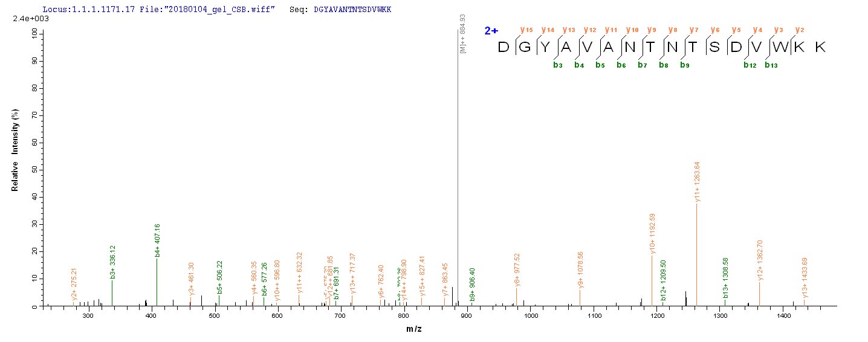Select the y15 fragment marker above the sequence
The image size is (868, 342).
(x=525, y=30)
